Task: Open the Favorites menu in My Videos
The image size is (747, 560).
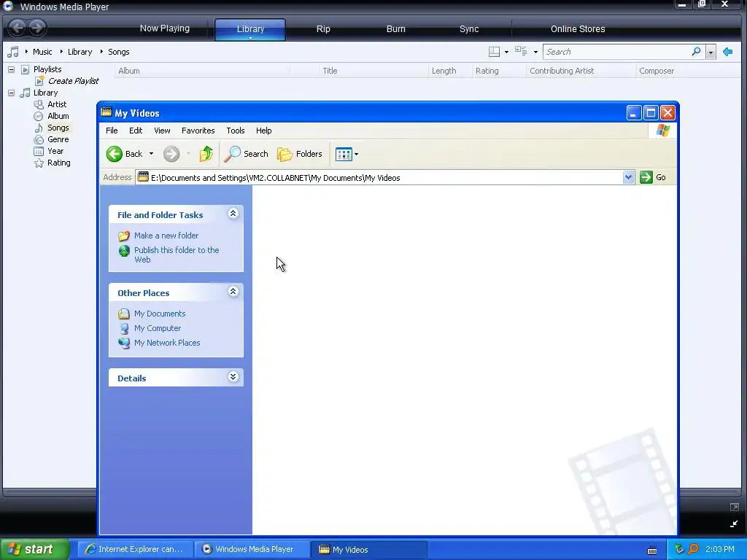Action: pos(198,131)
